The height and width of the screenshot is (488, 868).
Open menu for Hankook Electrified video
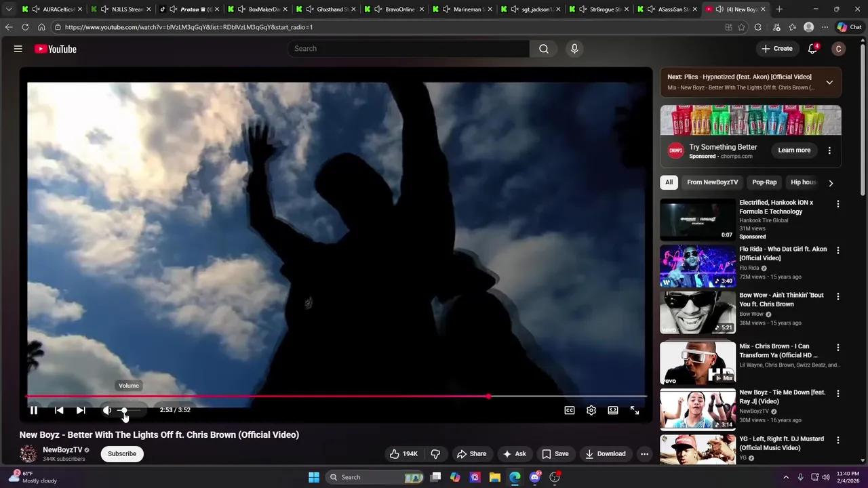(x=838, y=204)
